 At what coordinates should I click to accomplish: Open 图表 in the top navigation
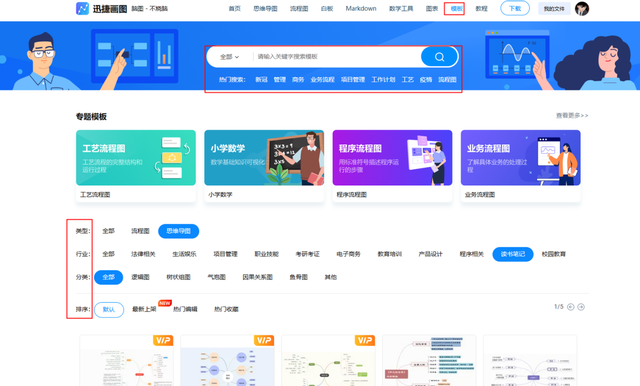pos(432,9)
